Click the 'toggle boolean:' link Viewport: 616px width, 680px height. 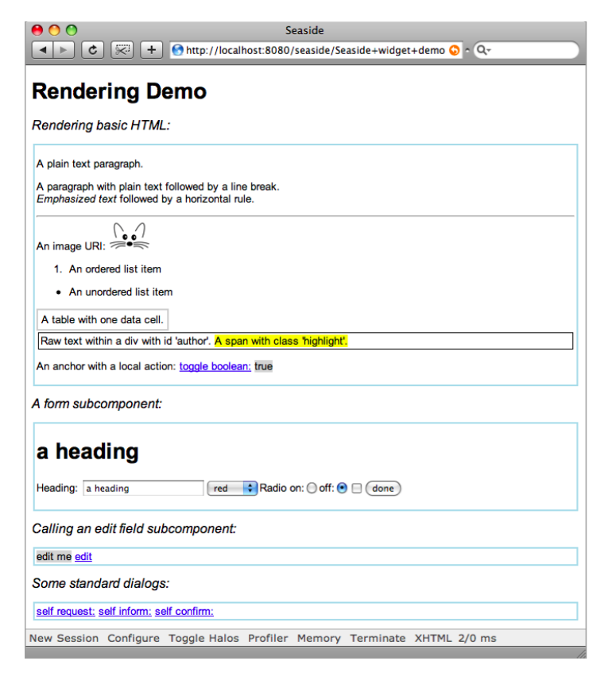click(x=215, y=366)
